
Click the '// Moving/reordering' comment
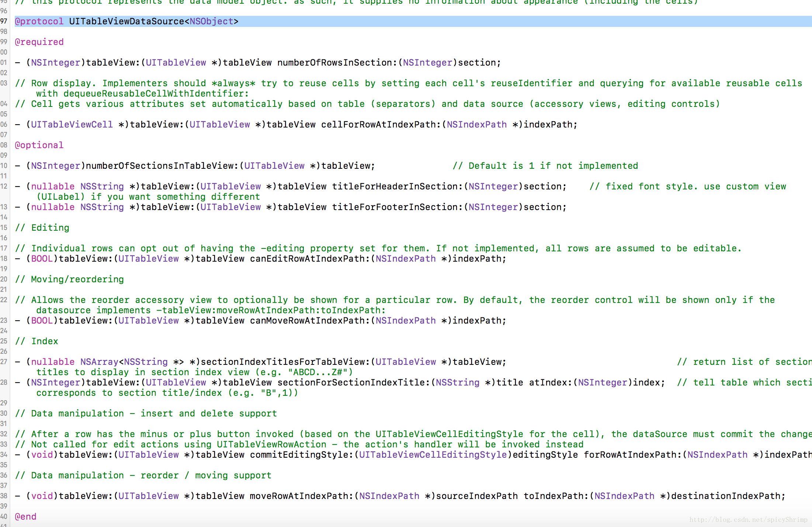[69, 279]
